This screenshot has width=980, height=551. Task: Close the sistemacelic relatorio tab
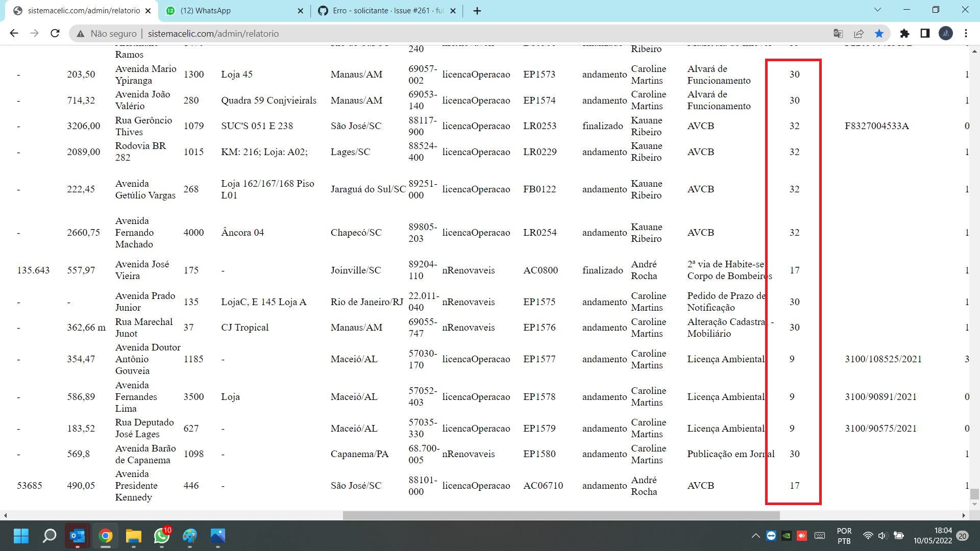(x=148, y=11)
